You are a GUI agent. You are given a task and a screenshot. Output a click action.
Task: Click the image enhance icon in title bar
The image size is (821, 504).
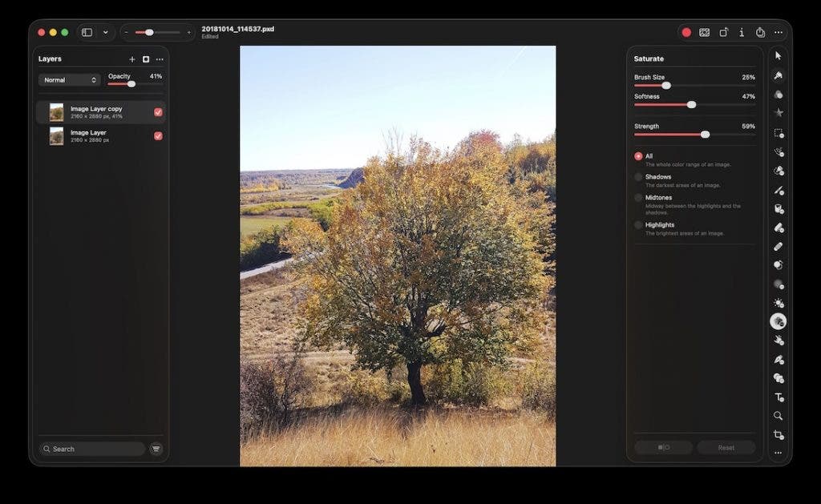click(704, 32)
